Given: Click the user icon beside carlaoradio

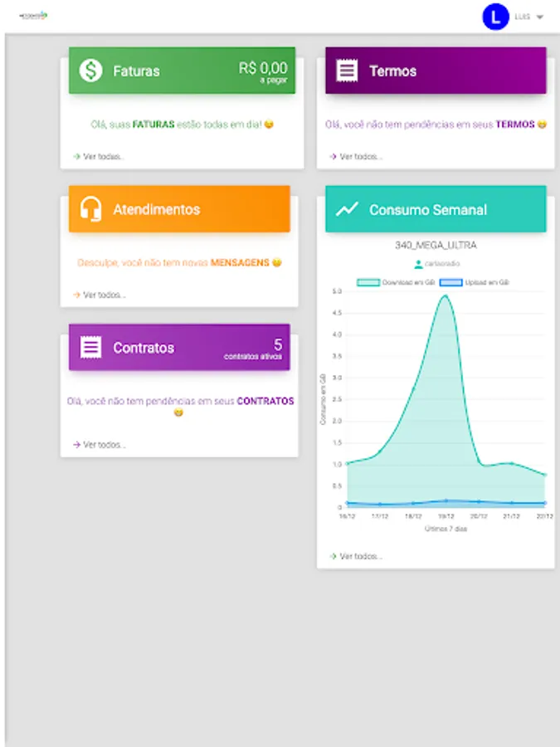Looking at the screenshot, I should (418, 264).
